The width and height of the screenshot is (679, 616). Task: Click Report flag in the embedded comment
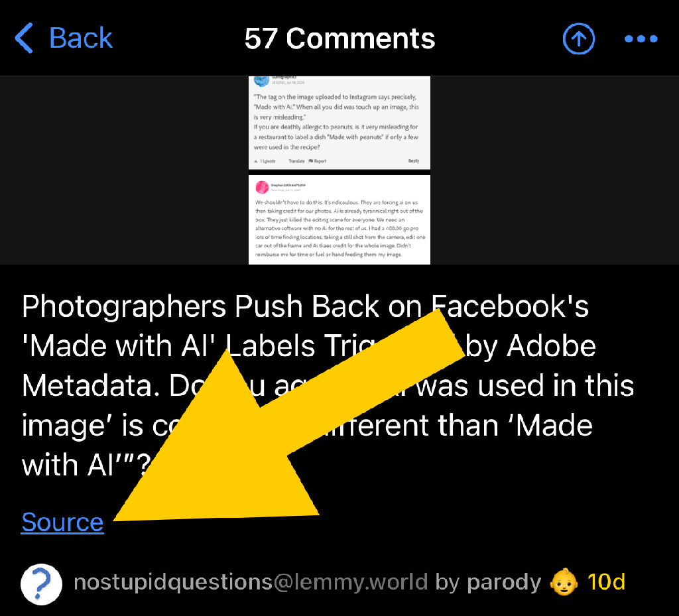(318, 161)
